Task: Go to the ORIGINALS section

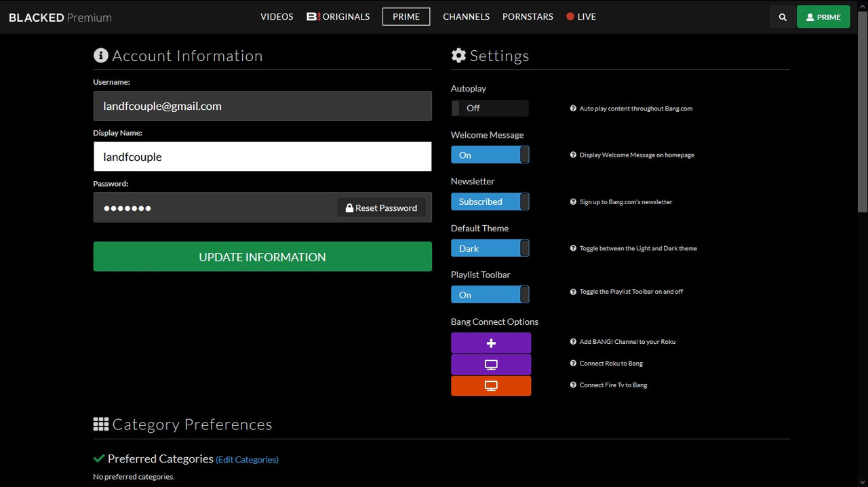Action: pyautogui.click(x=338, y=17)
